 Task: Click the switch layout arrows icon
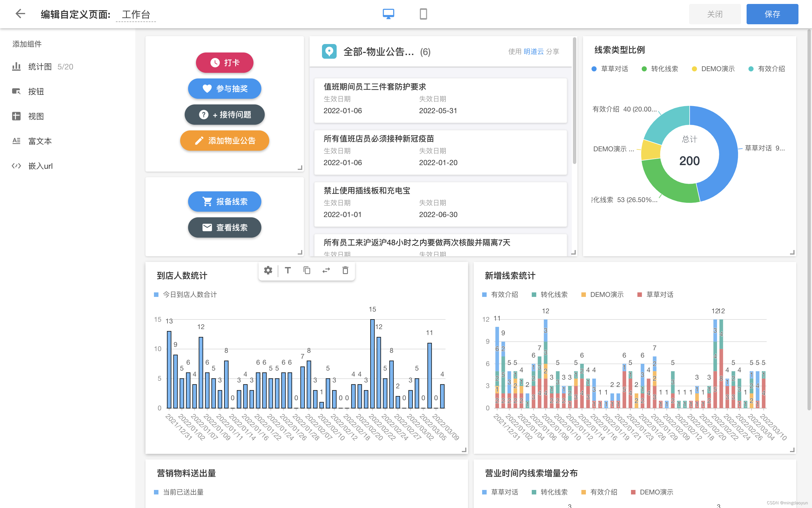tap(326, 270)
